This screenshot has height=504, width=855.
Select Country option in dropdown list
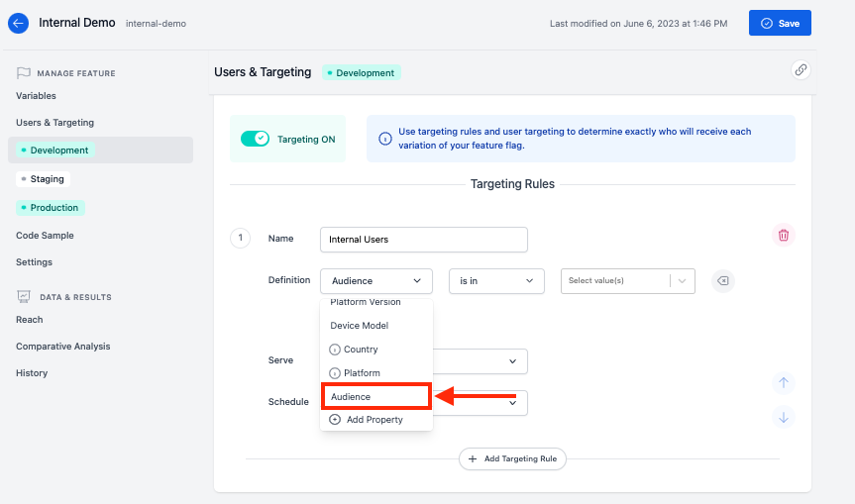point(361,350)
